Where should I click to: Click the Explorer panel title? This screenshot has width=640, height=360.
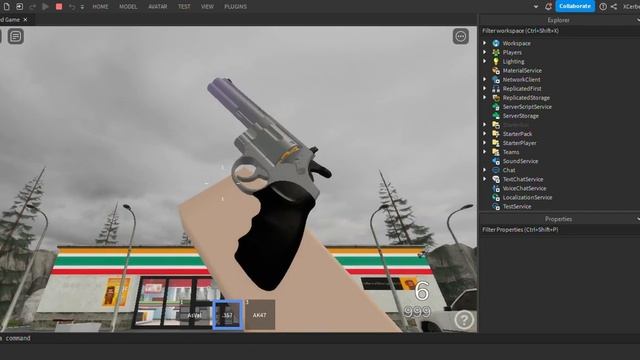pyautogui.click(x=558, y=20)
